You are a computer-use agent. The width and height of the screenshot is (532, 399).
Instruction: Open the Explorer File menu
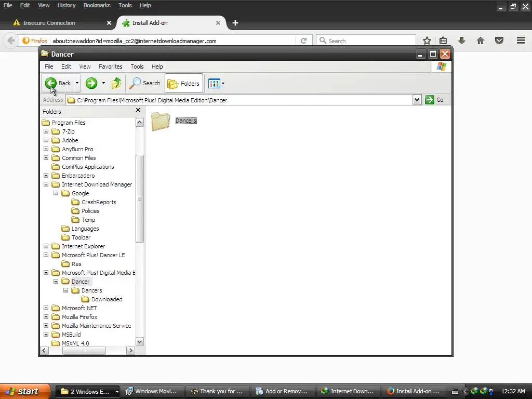(49, 66)
